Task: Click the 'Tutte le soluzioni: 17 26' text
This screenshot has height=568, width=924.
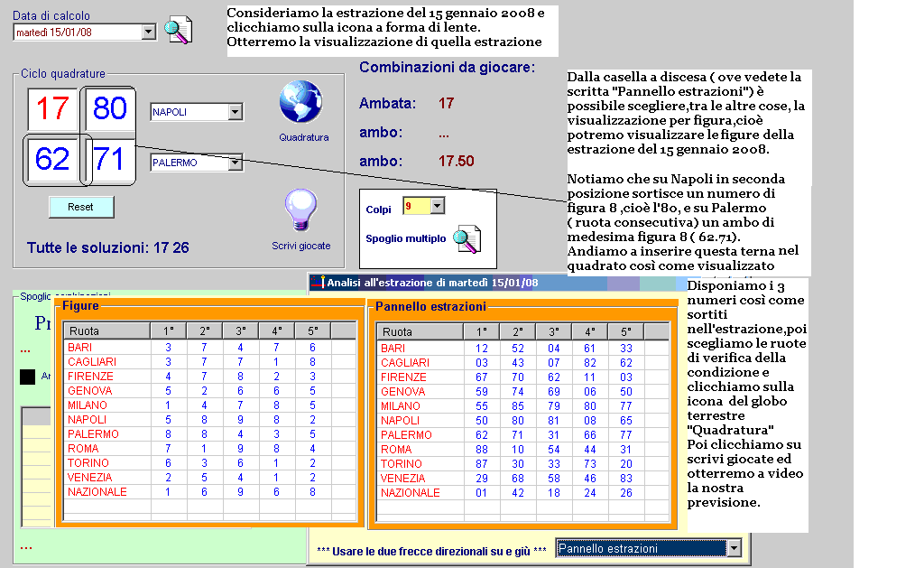Action: (x=108, y=247)
